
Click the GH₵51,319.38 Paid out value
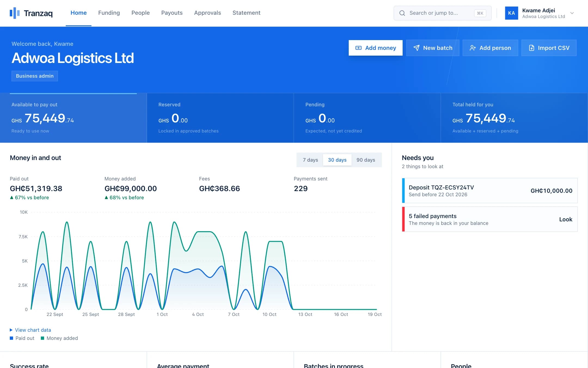[36, 189]
